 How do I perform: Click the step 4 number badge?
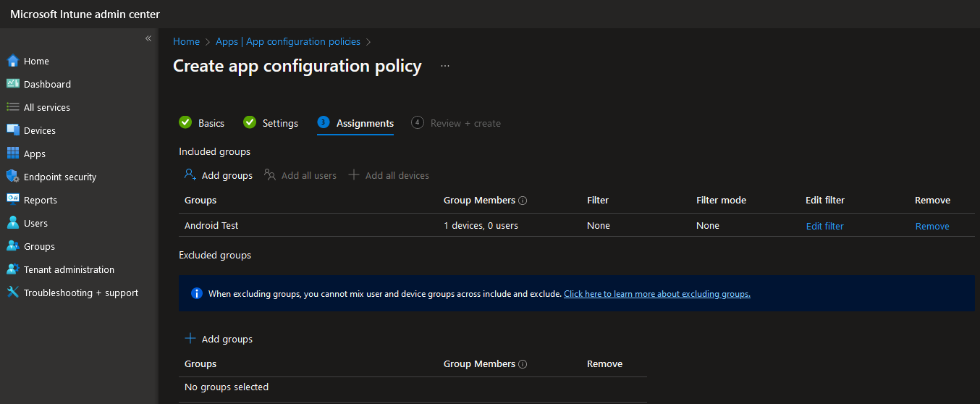(x=418, y=122)
